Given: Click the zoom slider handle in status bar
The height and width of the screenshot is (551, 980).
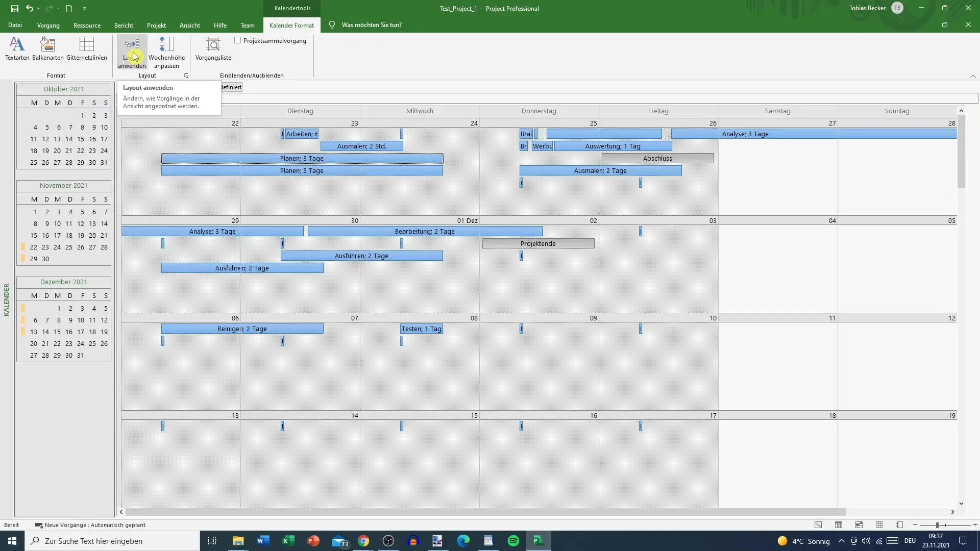Looking at the screenshot, I should tap(937, 525).
